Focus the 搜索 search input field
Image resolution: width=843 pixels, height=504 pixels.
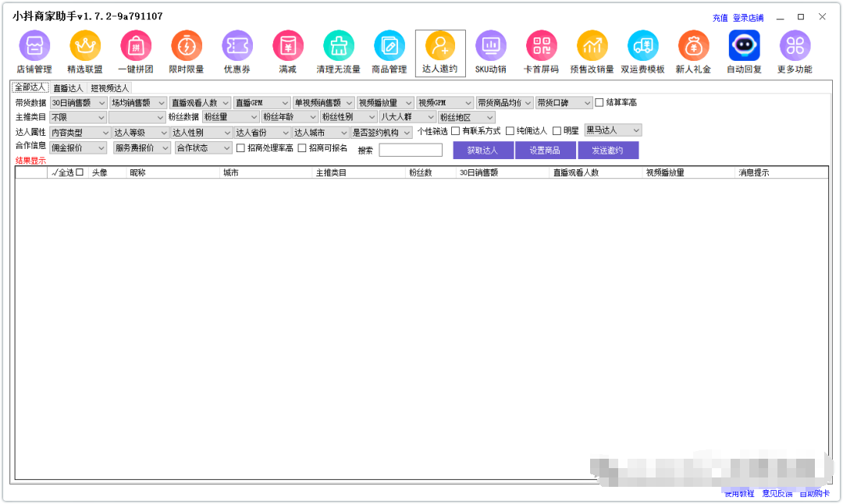point(411,151)
